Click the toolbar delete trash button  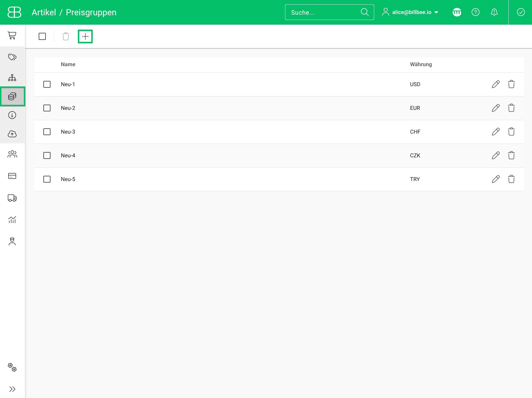(x=66, y=37)
